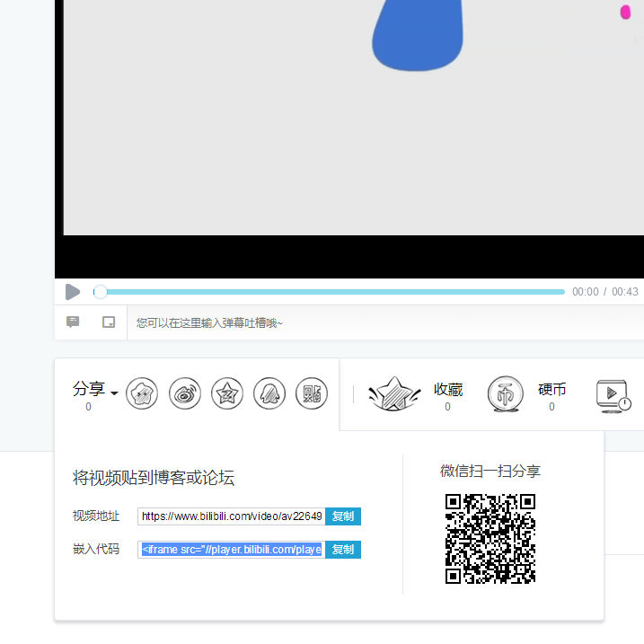Screen dimensions: 644x644
Task: Share to the dynamic feed via the flower icon
Action: coord(142,393)
